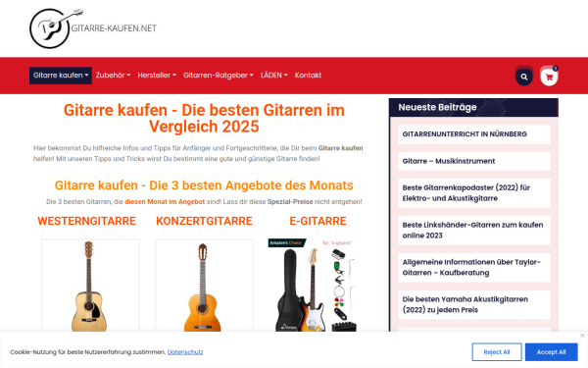Expand the LÄDEN dropdown menu
The width and height of the screenshot is (588, 368).
[274, 76]
